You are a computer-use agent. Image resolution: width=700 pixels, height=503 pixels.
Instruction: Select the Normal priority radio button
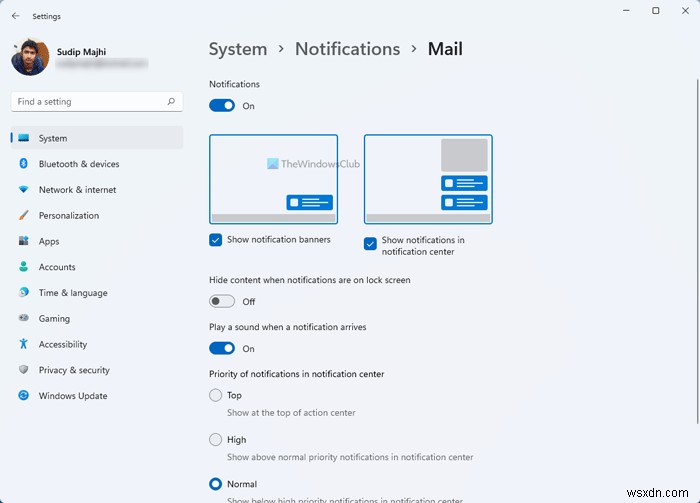tap(216, 484)
